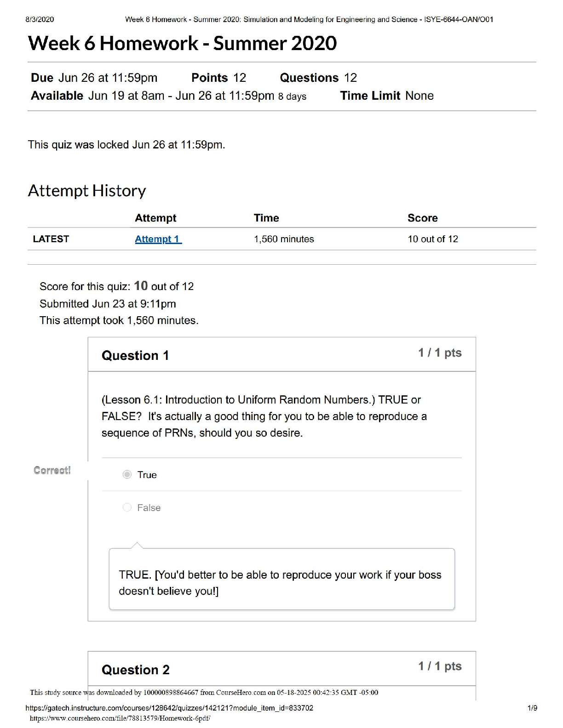563x728 pixels.
Task: Click the Correct! label beside the answer
Action: (52, 470)
